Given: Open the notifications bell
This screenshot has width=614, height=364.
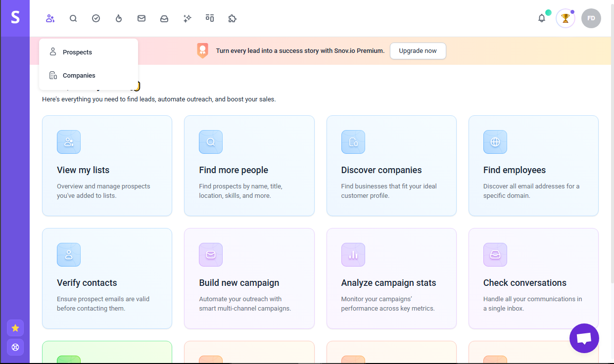Looking at the screenshot, I should (541, 18).
